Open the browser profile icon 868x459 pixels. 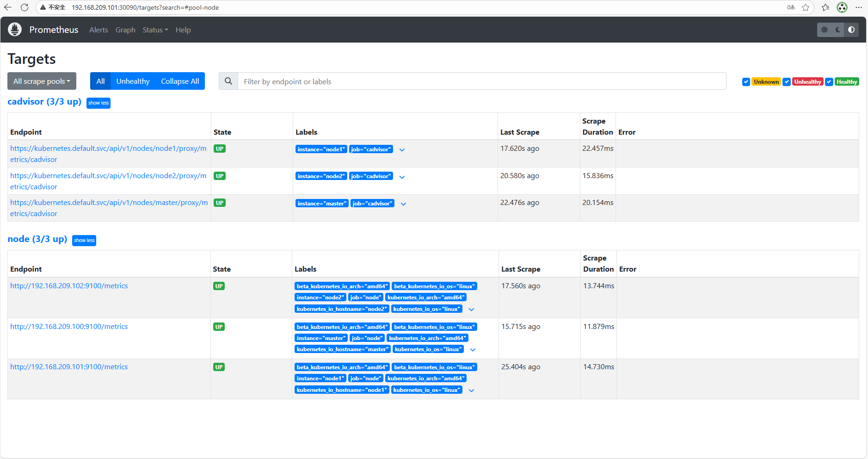tap(842, 7)
